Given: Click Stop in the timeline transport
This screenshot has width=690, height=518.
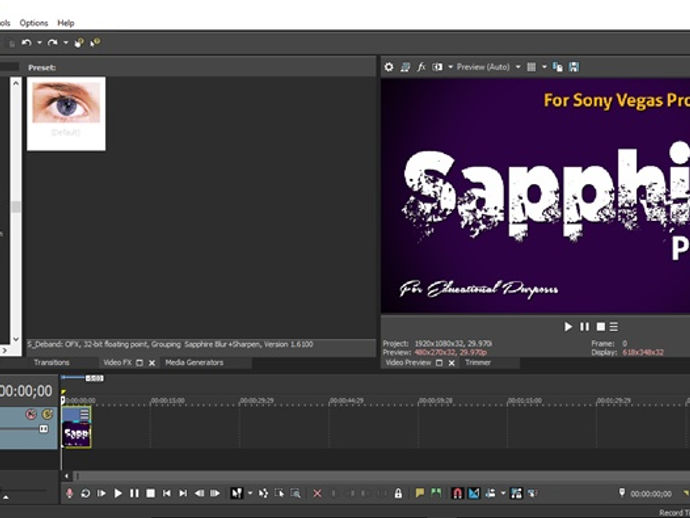Looking at the screenshot, I should (x=150, y=493).
